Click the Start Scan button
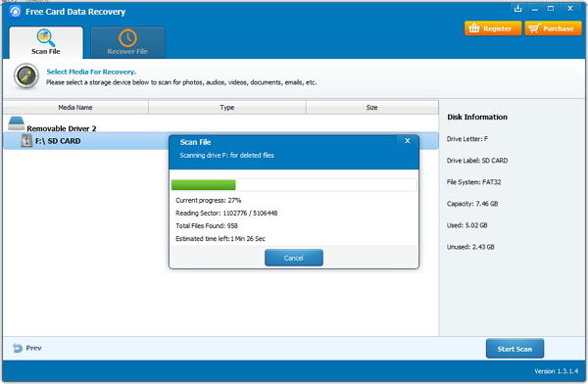The width and height of the screenshot is (588, 384). (514, 349)
